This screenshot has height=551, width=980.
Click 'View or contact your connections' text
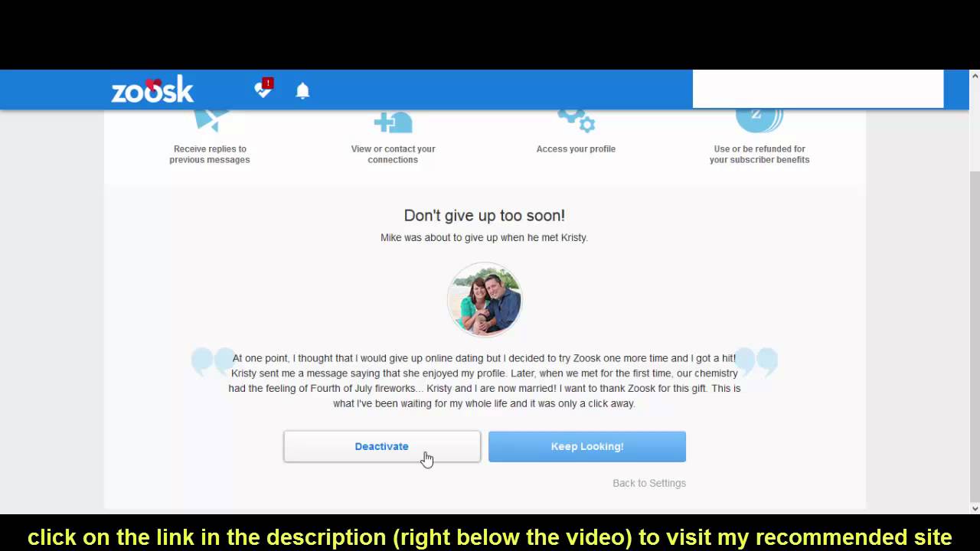pos(393,155)
